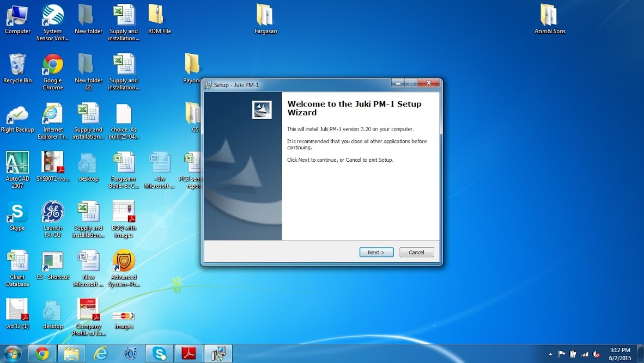The width and height of the screenshot is (644, 363).
Task: Show hidden tray icons arrow
Action: coord(550,354)
